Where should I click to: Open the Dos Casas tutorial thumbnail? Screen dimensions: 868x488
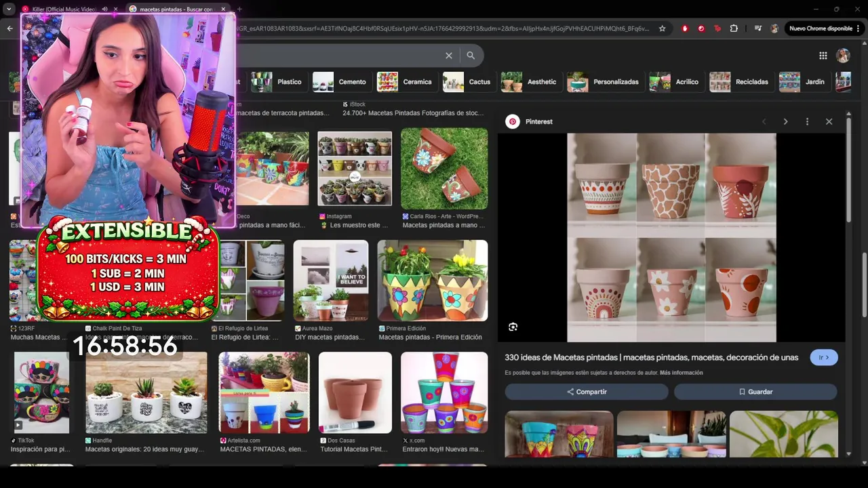click(355, 392)
